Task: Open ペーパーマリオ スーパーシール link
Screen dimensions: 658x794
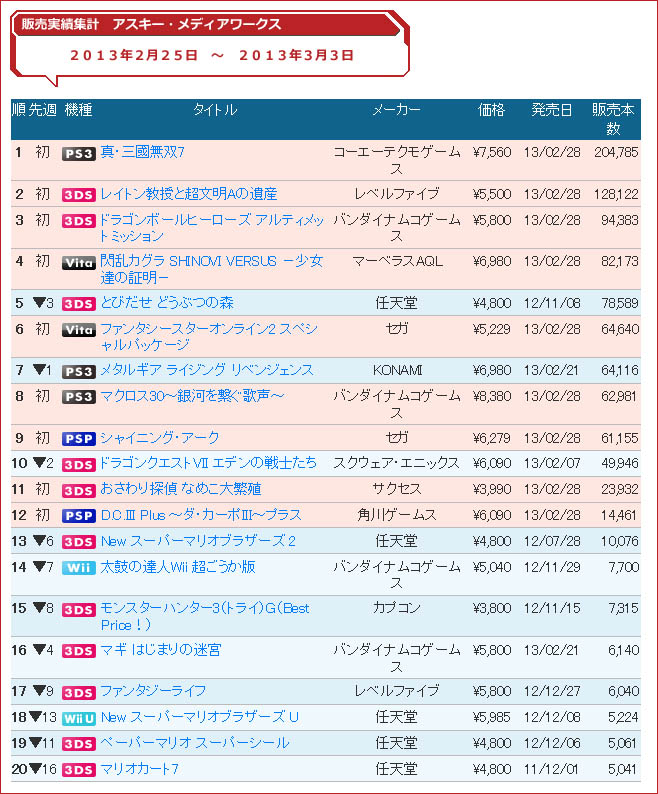Action: pos(195,743)
